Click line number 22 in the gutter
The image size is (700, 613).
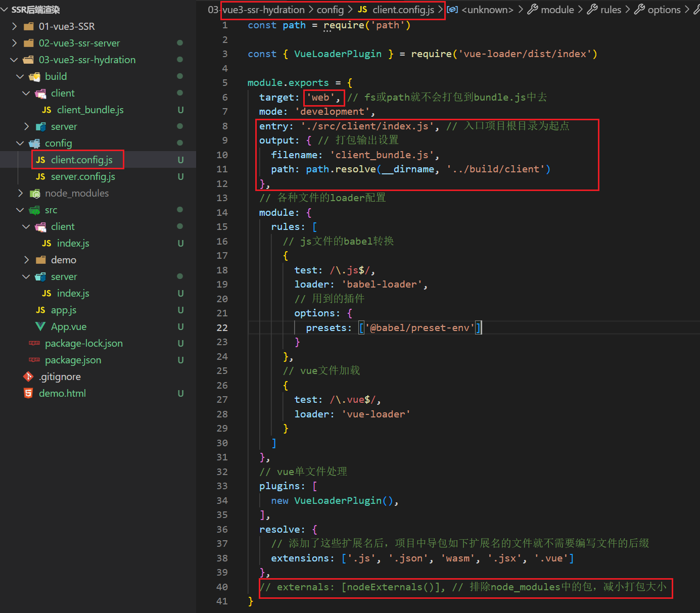pyautogui.click(x=222, y=327)
